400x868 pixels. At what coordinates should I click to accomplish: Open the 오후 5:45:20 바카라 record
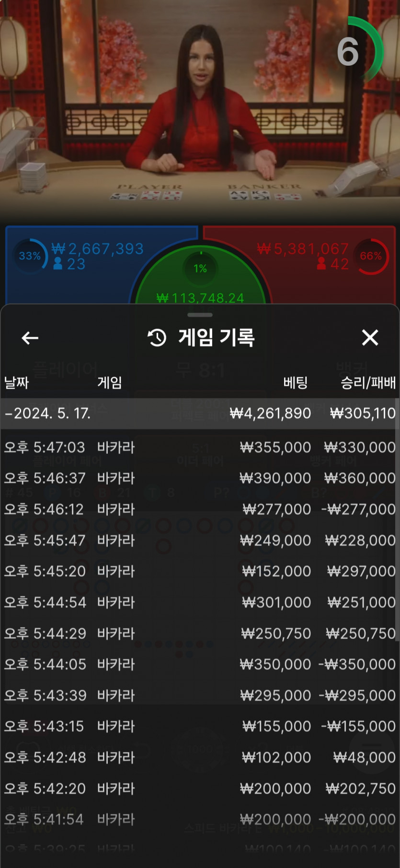coord(200,571)
